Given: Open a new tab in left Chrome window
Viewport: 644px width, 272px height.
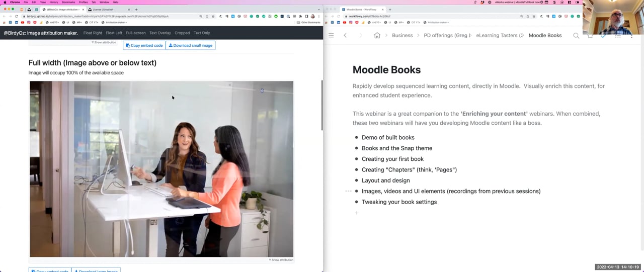Looking at the screenshot, I should coord(136,10).
